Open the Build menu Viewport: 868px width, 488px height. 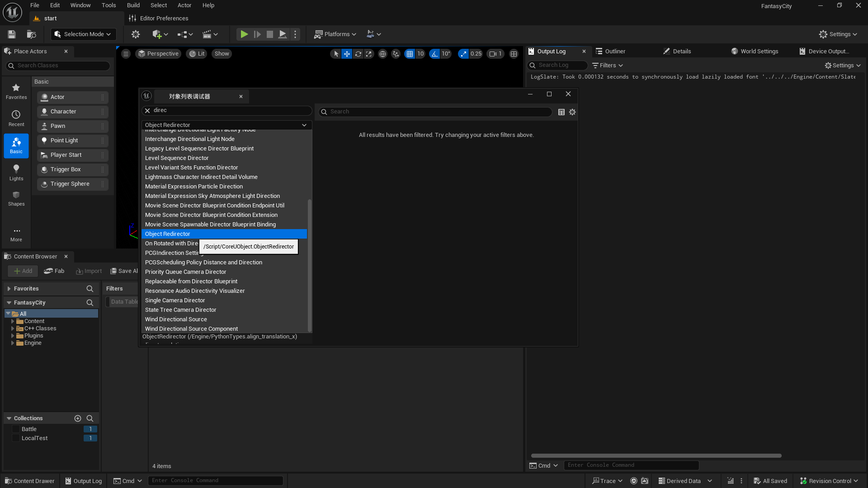(x=133, y=5)
